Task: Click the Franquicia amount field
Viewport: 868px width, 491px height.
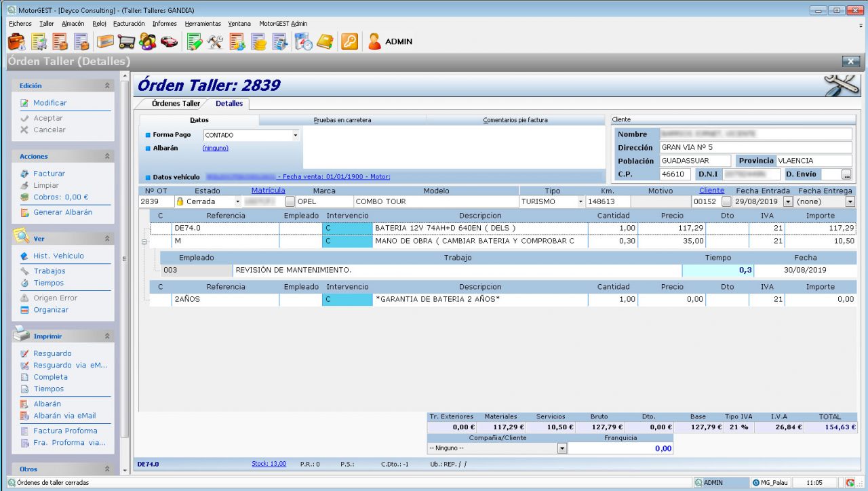Action: tap(620, 449)
